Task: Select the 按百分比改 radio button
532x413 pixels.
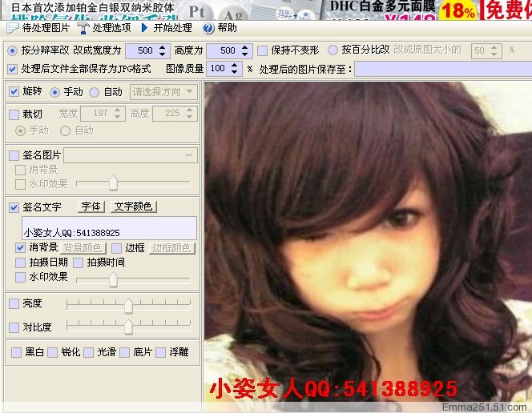Action: click(332, 50)
